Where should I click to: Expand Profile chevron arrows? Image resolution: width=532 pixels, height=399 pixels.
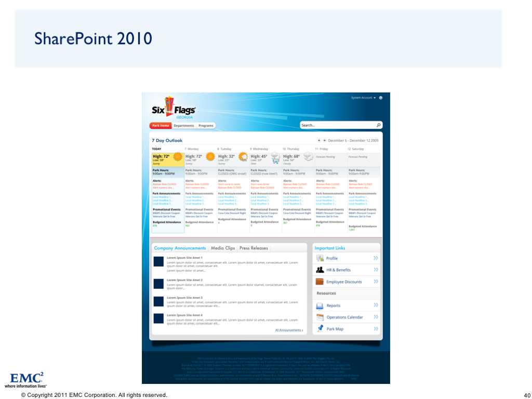376,258
